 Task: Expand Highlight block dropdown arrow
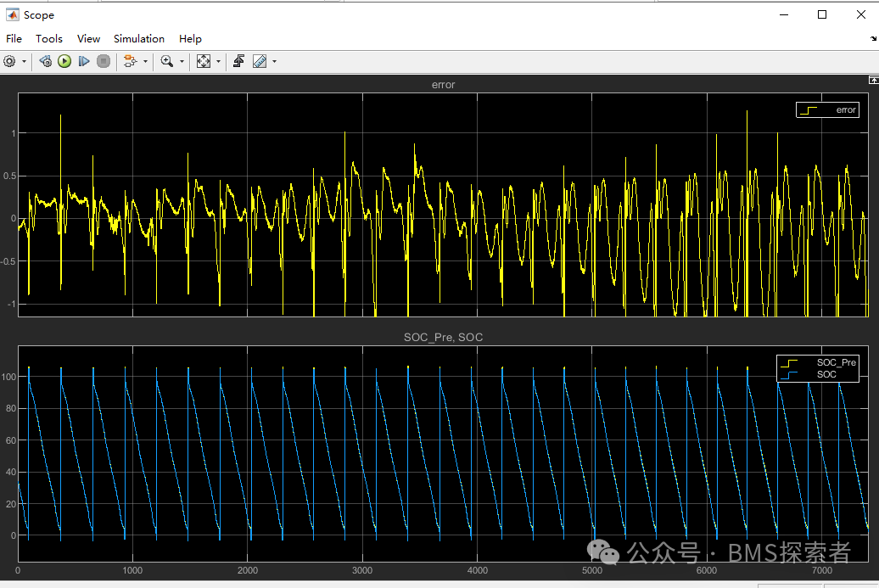pyautogui.click(x=145, y=62)
